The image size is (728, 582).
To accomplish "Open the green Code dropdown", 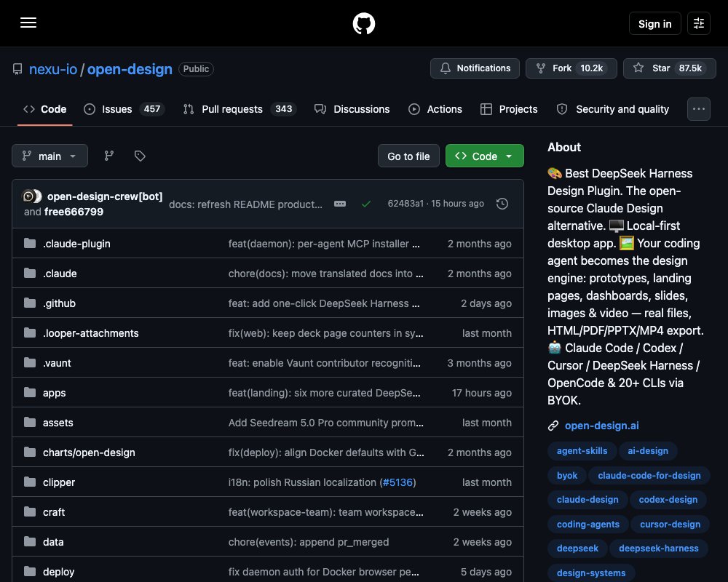I will [x=485, y=156].
